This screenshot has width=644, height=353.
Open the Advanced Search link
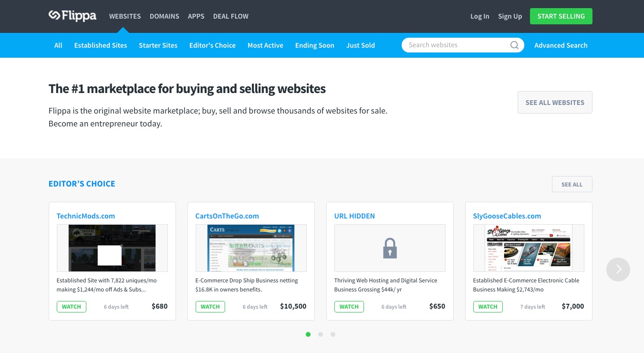coord(561,45)
